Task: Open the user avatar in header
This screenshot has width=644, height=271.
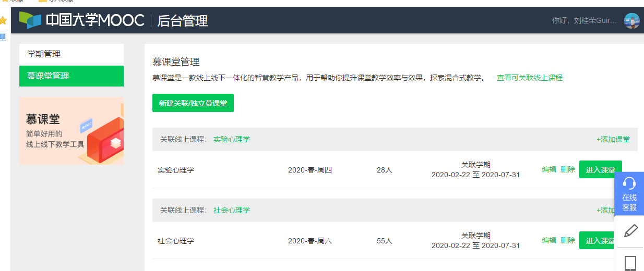Action: pos(631,21)
